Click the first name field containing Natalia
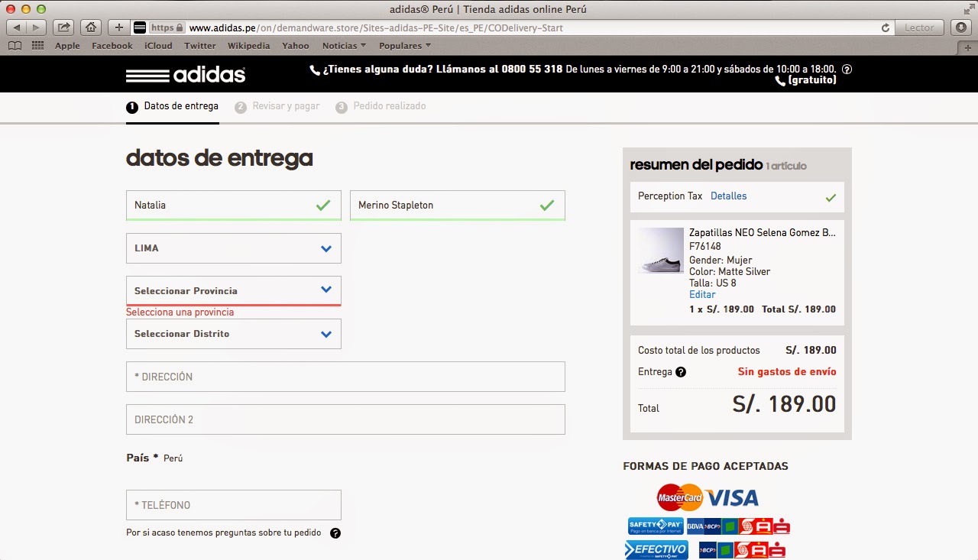 [x=234, y=206]
